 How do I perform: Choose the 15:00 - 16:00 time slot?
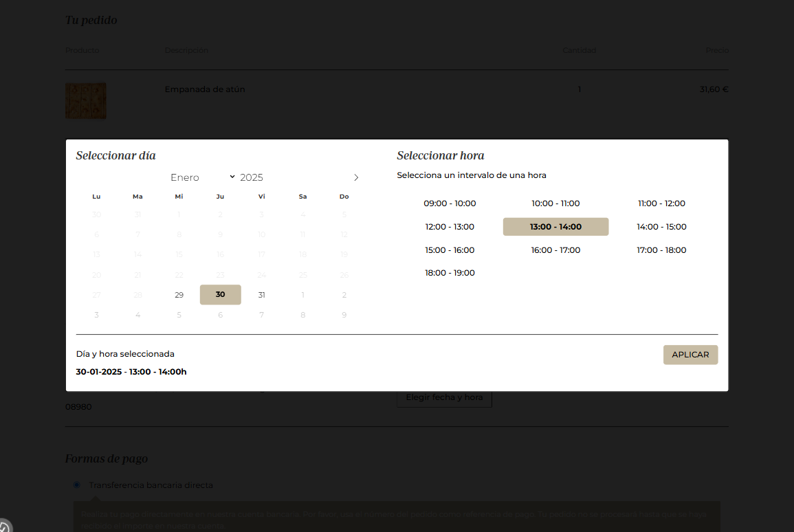point(450,250)
